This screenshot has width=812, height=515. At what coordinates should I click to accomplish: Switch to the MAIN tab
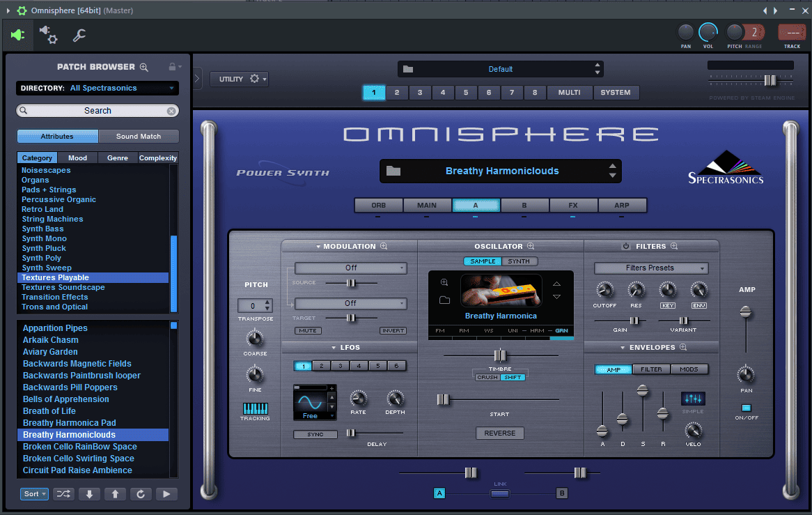pyautogui.click(x=427, y=205)
